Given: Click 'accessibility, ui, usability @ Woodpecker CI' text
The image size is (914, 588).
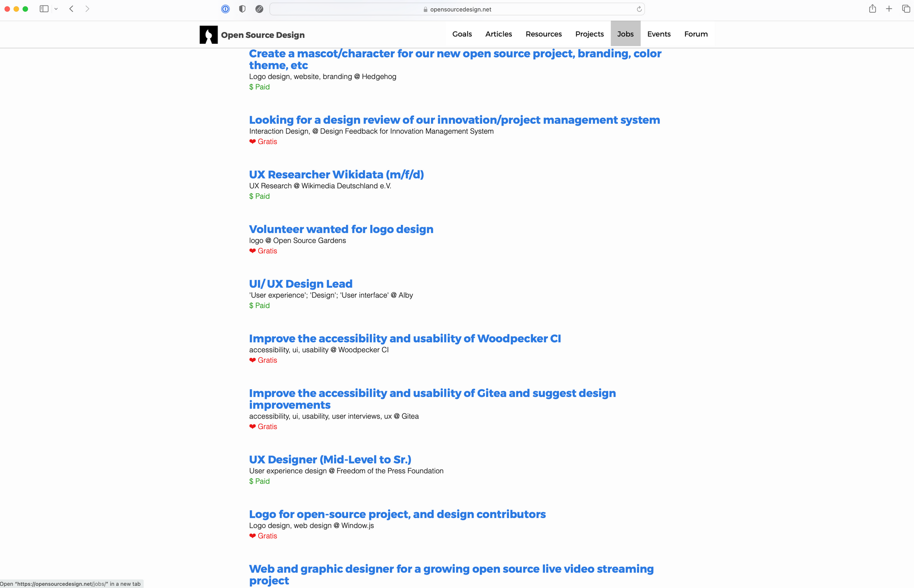Looking at the screenshot, I should tap(319, 350).
